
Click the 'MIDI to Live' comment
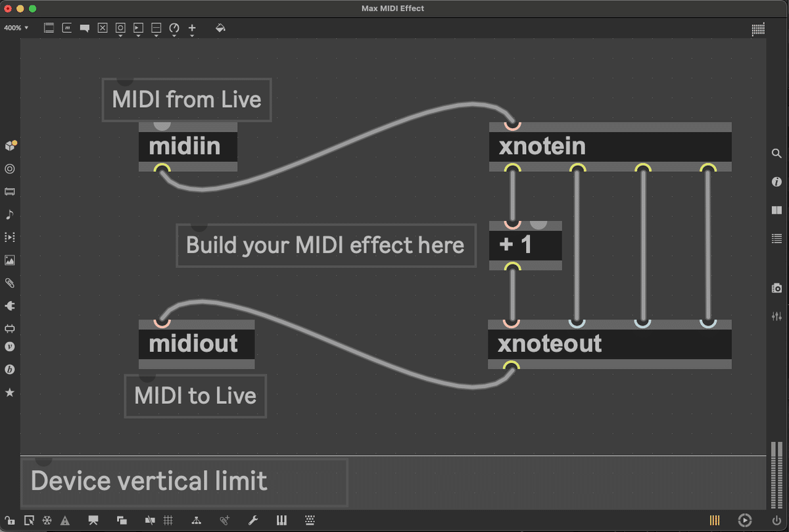point(195,396)
